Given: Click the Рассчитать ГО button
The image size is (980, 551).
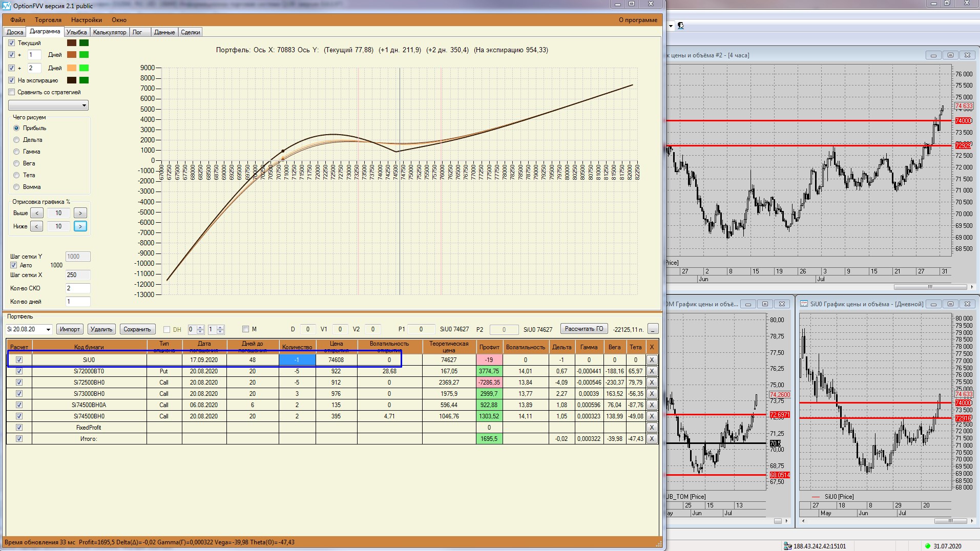Looking at the screenshot, I should pyautogui.click(x=584, y=329).
